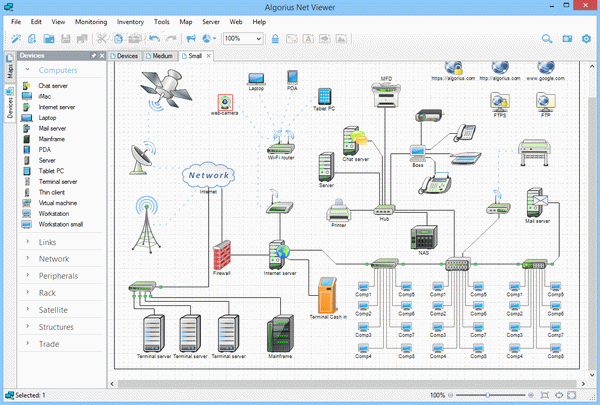The height and width of the screenshot is (405, 600).
Task: Select the Firewall device icon on map
Action: tap(222, 255)
